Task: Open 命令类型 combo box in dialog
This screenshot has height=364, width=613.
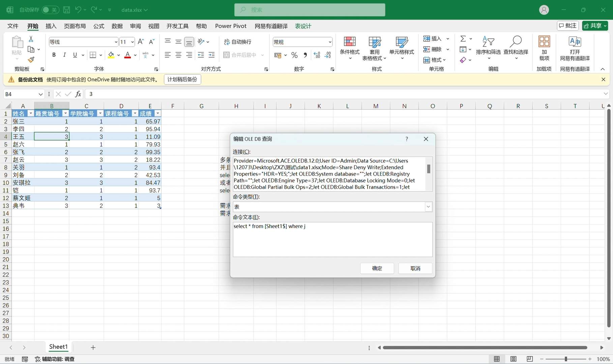Action: pyautogui.click(x=332, y=207)
